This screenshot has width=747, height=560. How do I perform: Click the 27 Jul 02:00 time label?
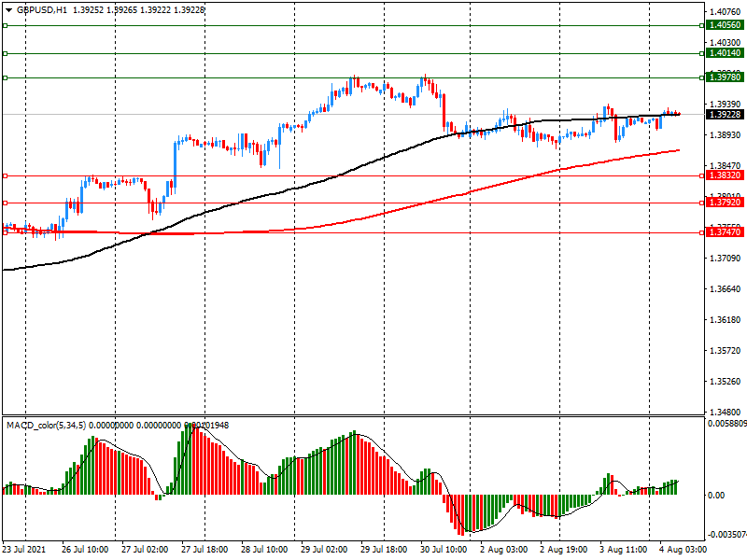tap(145, 550)
